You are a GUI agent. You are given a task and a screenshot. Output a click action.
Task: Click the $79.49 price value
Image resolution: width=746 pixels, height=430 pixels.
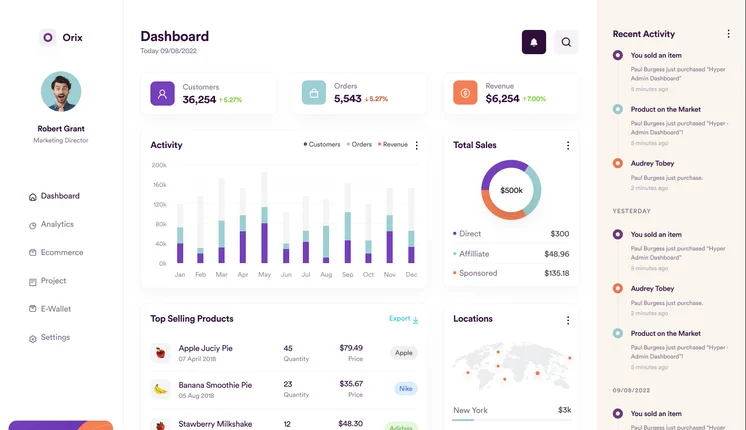pyautogui.click(x=351, y=348)
